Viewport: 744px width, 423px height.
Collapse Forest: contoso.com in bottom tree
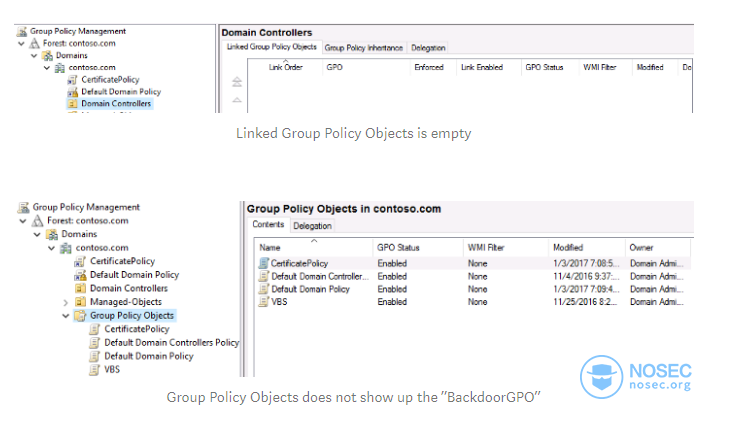23,221
